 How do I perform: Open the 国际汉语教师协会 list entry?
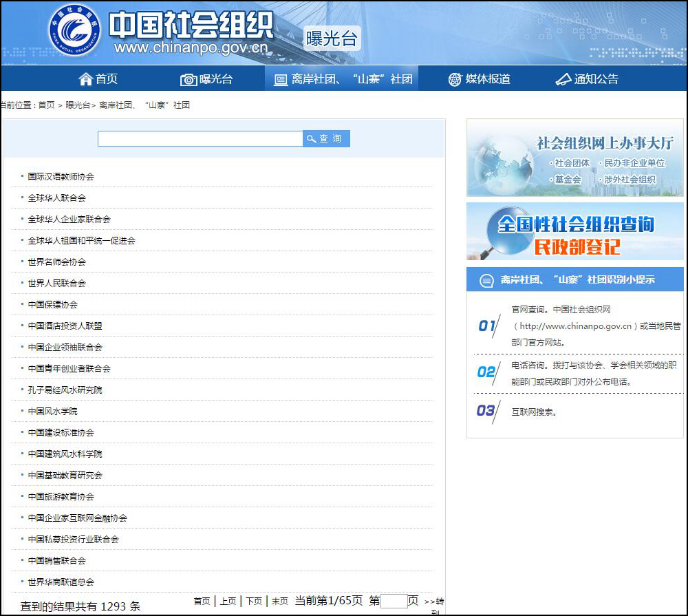61,177
